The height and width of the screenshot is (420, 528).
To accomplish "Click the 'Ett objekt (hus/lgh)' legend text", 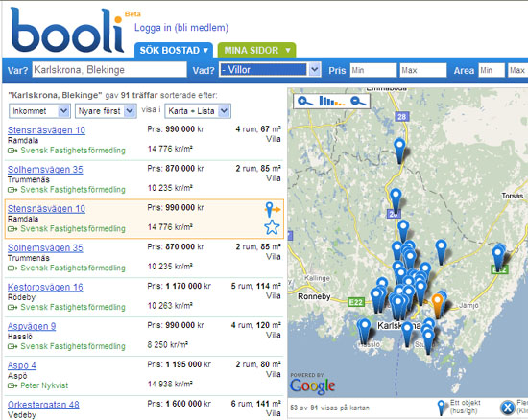I will point(466,407).
